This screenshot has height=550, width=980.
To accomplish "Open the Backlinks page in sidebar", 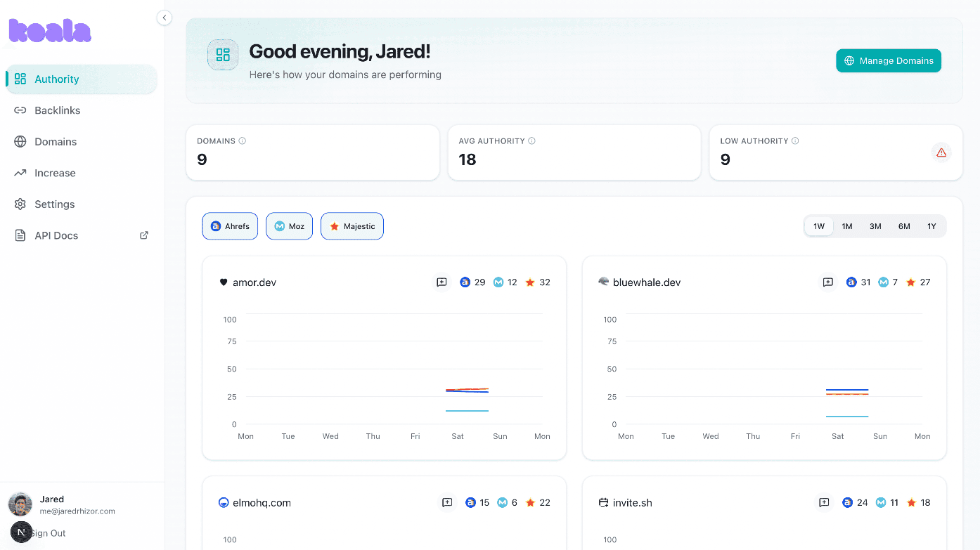I will pyautogui.click(x=57, y=110).
